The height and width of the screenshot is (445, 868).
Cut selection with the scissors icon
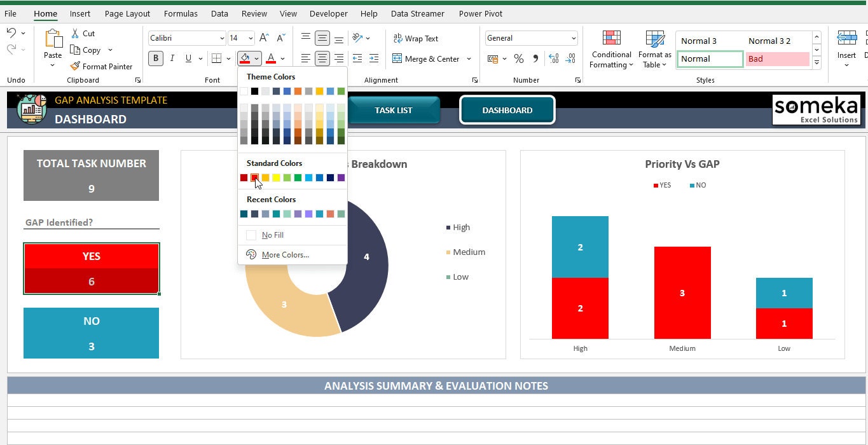[75, 33]
